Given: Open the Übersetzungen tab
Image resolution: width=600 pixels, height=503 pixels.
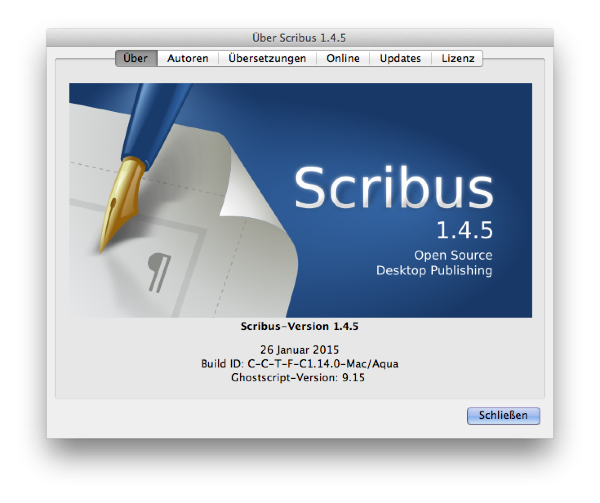Looking at the screenshot, I should tap(268, 58).
